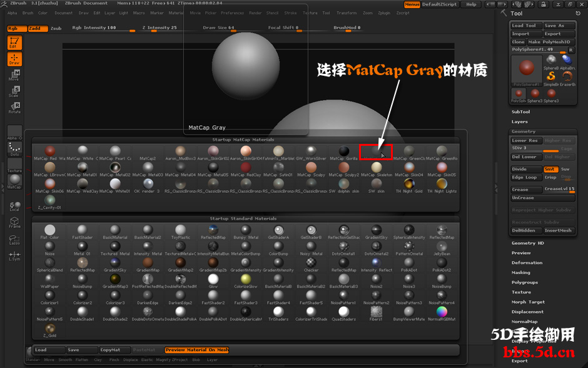Click the Frame icon on left shelf
The height and width of the screenshot is (368, 588).
[x=14, y=222]
